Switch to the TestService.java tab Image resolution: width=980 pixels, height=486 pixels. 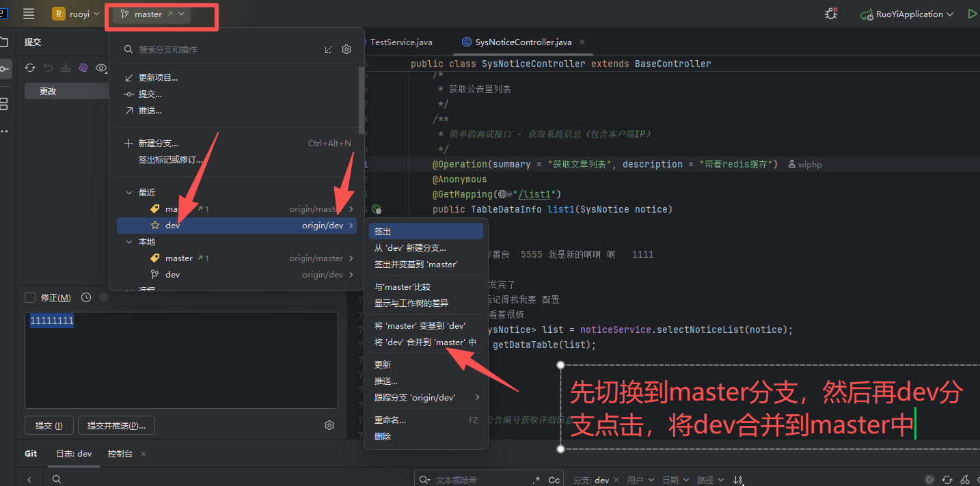point(401,42)
